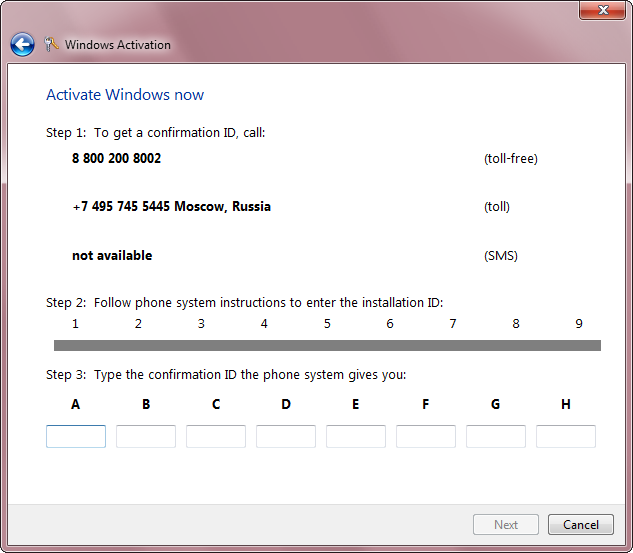Click the Step 1 instruction text
The image size is (633, 553).
pos(155,133)
